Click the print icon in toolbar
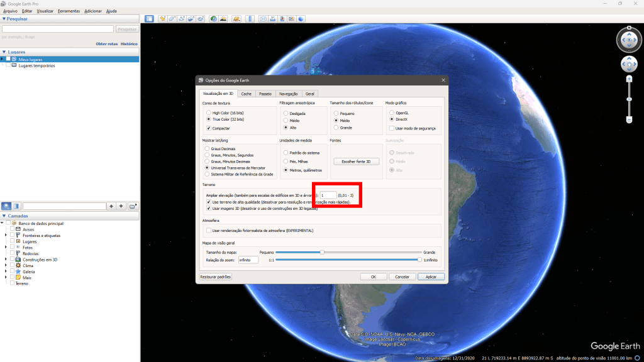This screenshot has height=362, width=644. tap(273, 18)
